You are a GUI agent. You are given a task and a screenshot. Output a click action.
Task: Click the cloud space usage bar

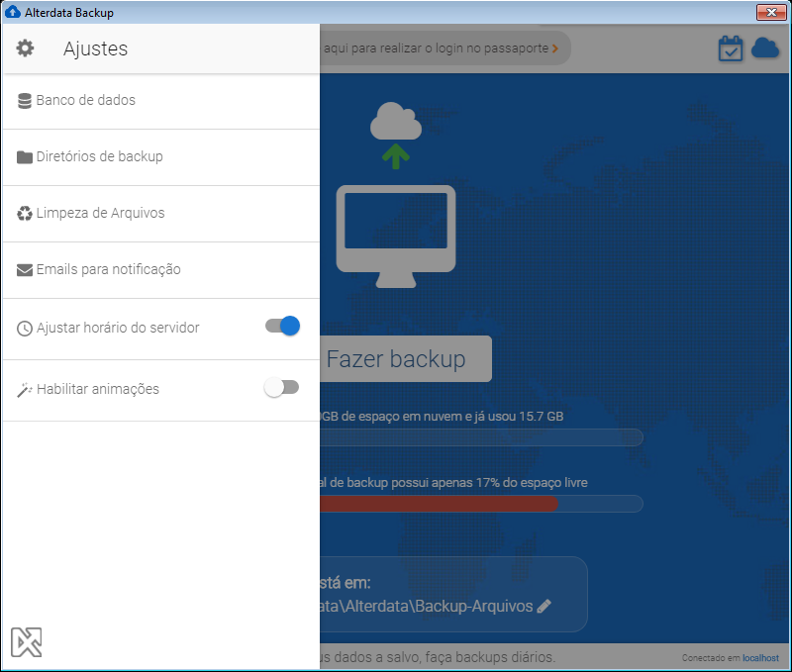pyautogui.click(x=481, y=437)
